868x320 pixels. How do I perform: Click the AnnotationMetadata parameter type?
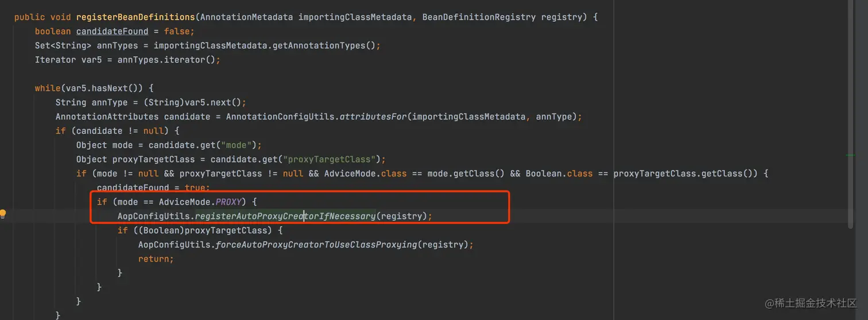pos(246,17)
